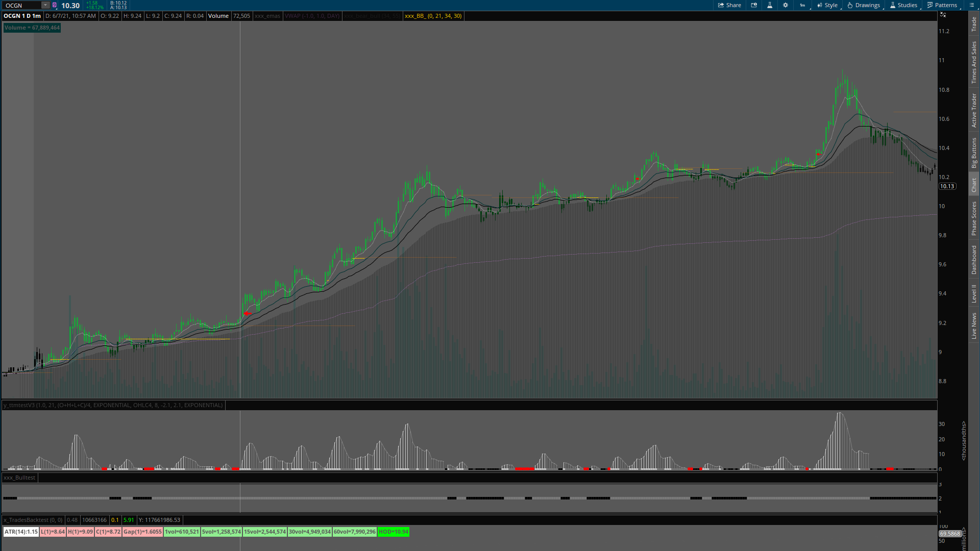This screenshot has height=551, width=980.
Task: Toggle the Level II sidebar panel
Action: tap(974, 293)
